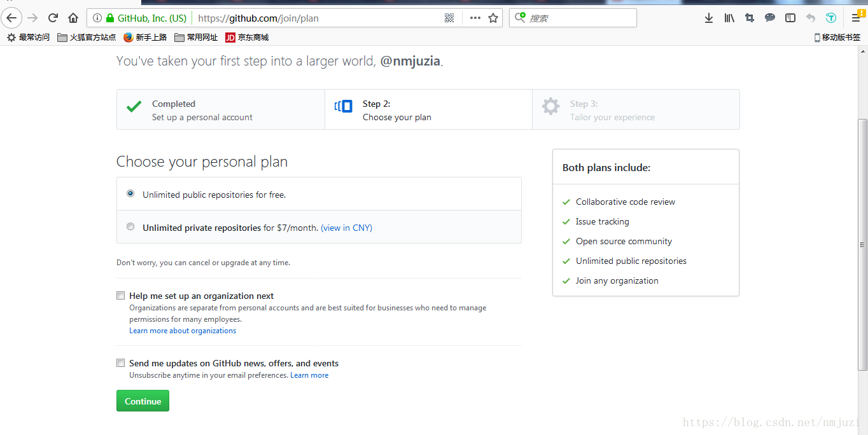
Task: Click the browser forward arrow
Action: [32, 18]
